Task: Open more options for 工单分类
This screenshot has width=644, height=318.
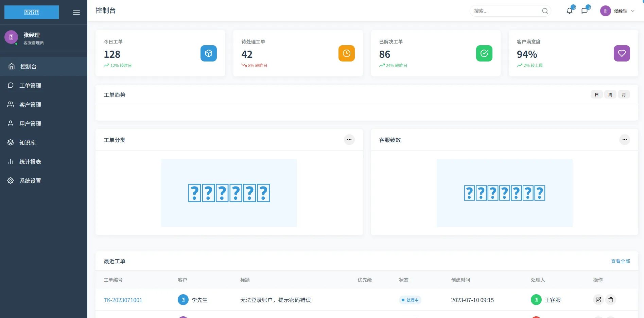Action: point(349,140)
